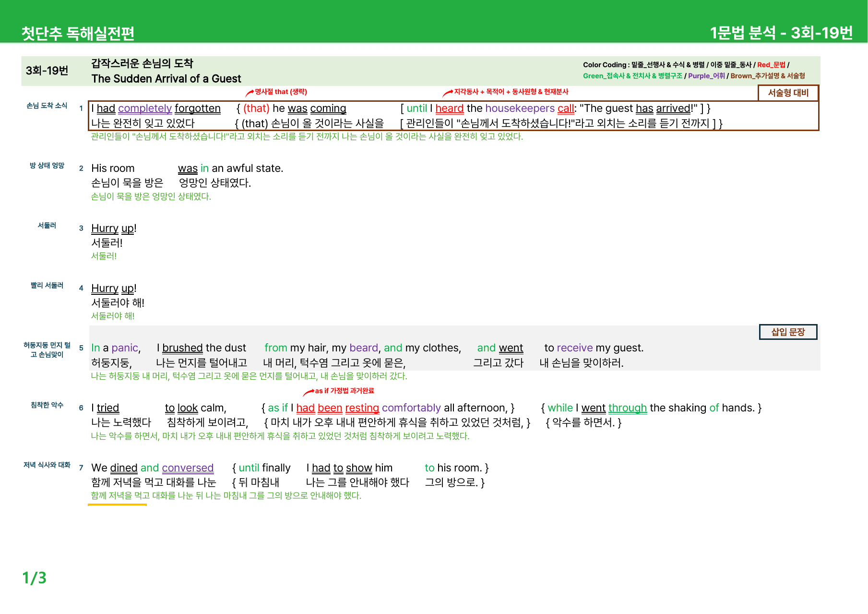Click the purple word 'housekeepers'
This screenshot has width=868, height=614.
tap(520, 108)
